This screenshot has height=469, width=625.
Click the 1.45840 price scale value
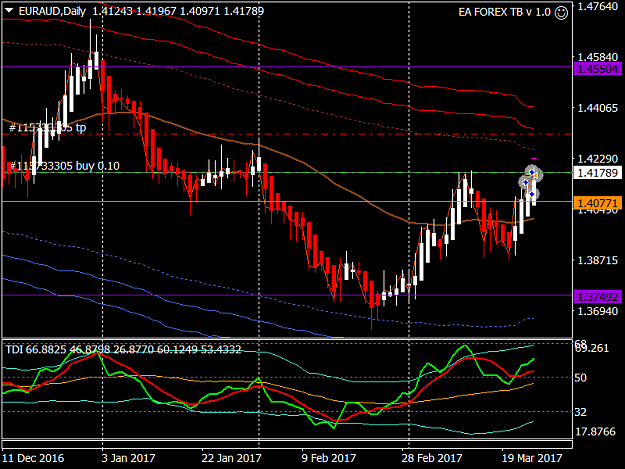click(x=597, y=57)
